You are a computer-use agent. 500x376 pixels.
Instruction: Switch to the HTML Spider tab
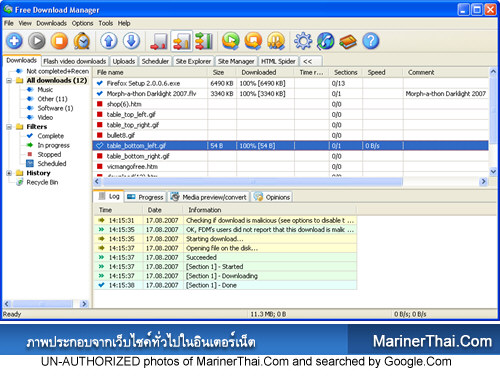(278, 61)
